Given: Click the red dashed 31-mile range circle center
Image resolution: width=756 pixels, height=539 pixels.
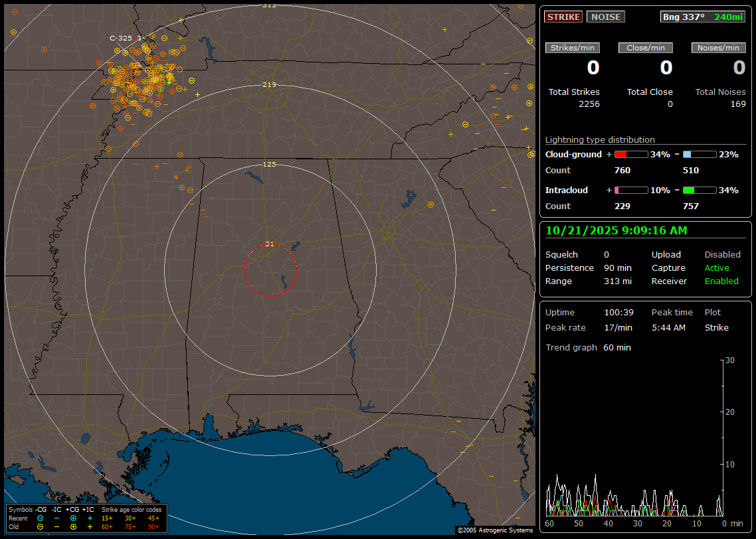Looking at the screenshot, I should point(270,270).
